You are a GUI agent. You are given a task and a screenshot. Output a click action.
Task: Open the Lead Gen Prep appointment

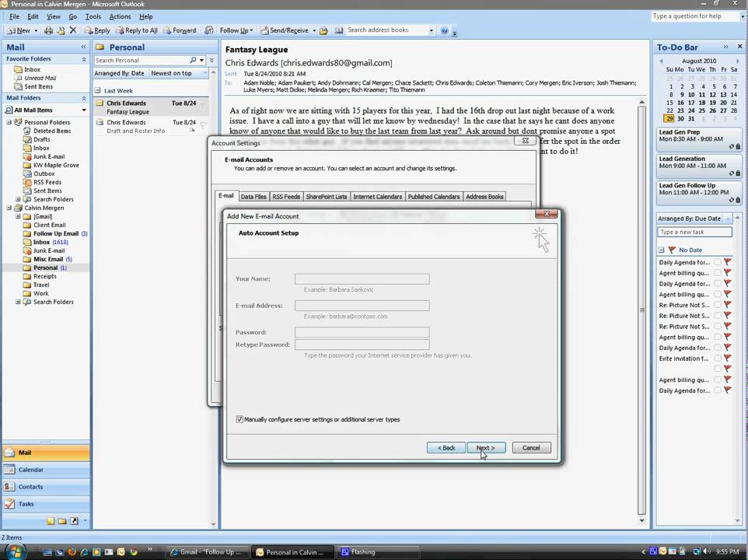click(x=699, y=138)
